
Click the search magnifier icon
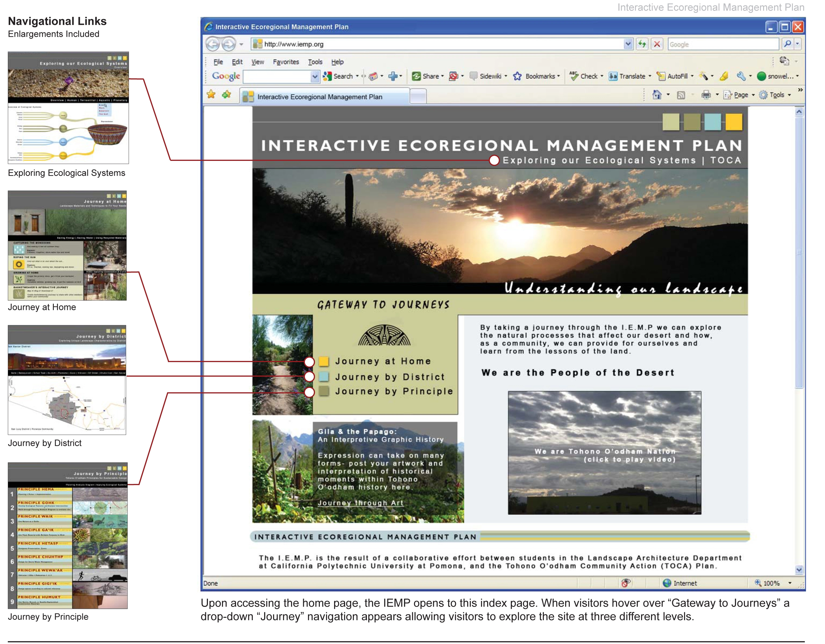[787, 44]
